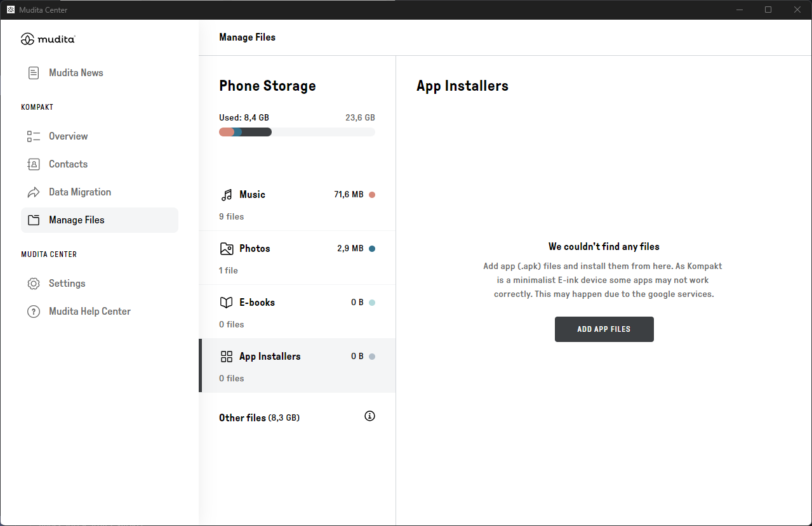
Task: Click the MUDITA CENTER section label
Action: [x=49, y=254]
